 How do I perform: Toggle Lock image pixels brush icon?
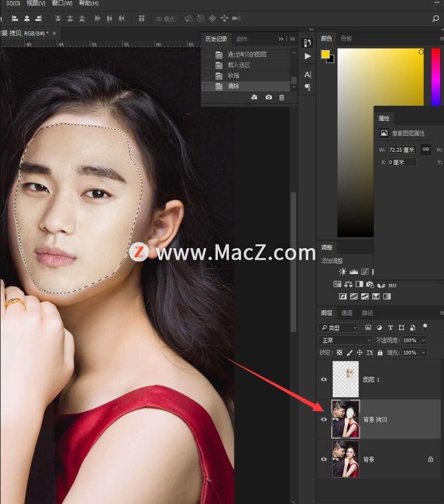[x=350, y=352]
